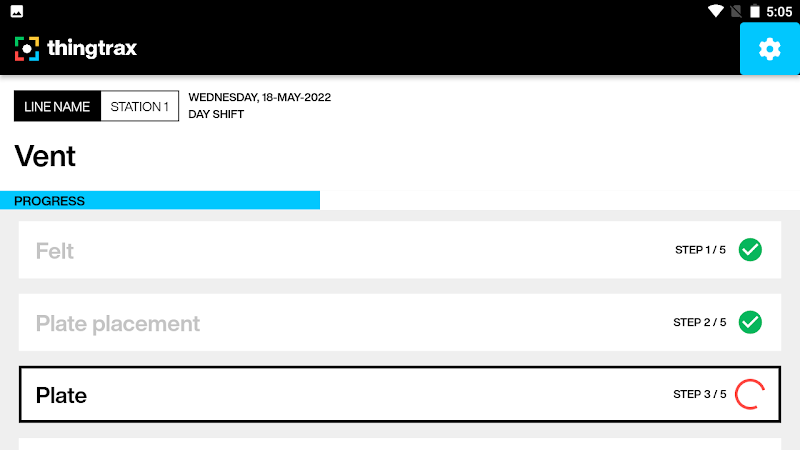Click the thingtrax brand name text
Viewport: 800px width, 450px height.
[92, 48]
